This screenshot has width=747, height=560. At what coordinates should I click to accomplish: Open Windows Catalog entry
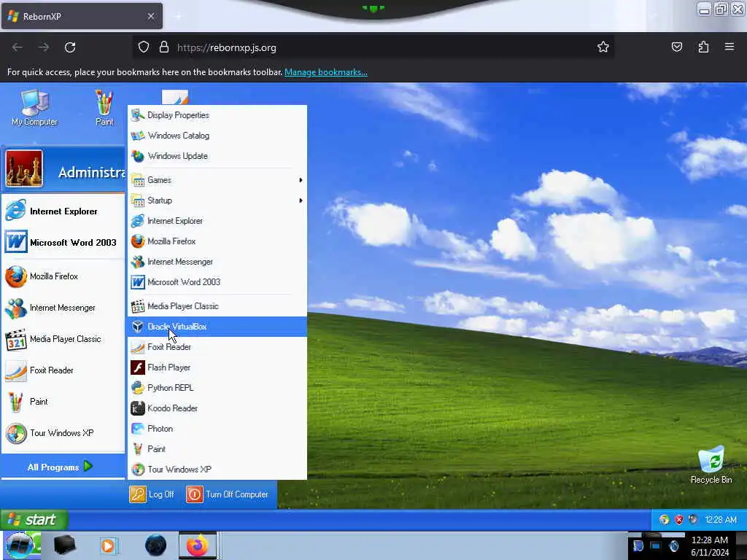click(217, 135)
